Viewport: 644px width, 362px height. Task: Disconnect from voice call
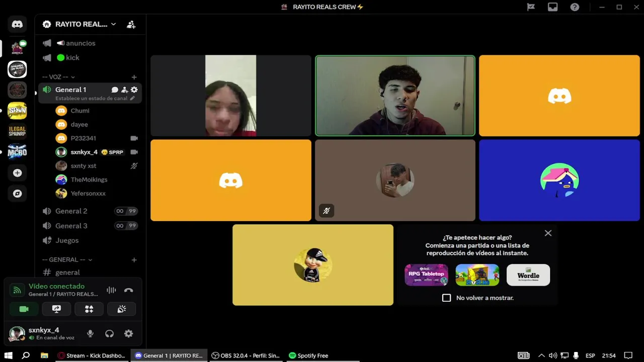[x=129, y=290]
